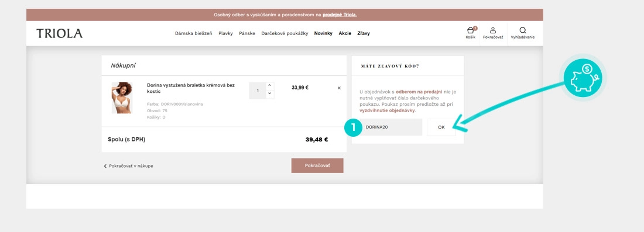The height and width of the screenshot is (232, 644).
Task: Click the 'Farba: DORIV0001/slonovina' text
Action: (175, 104)
